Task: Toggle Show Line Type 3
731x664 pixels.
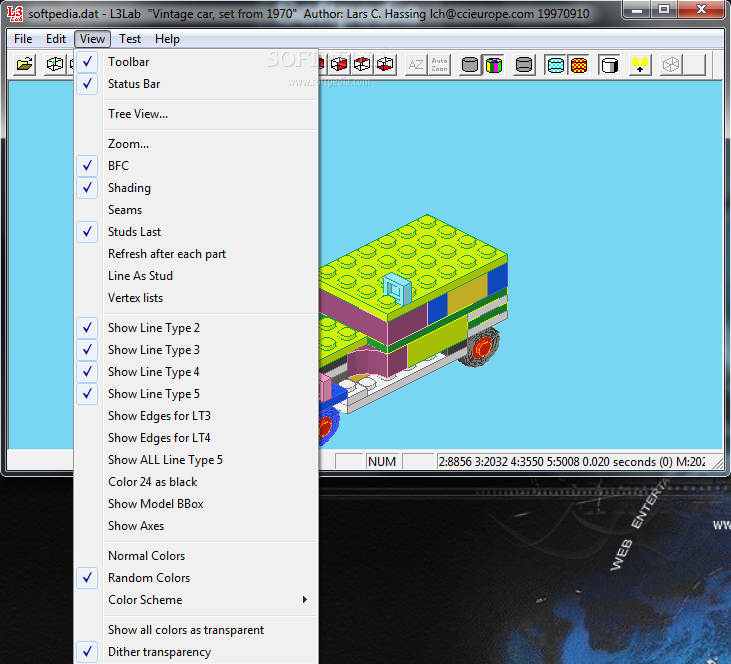Action: [196, 350]
